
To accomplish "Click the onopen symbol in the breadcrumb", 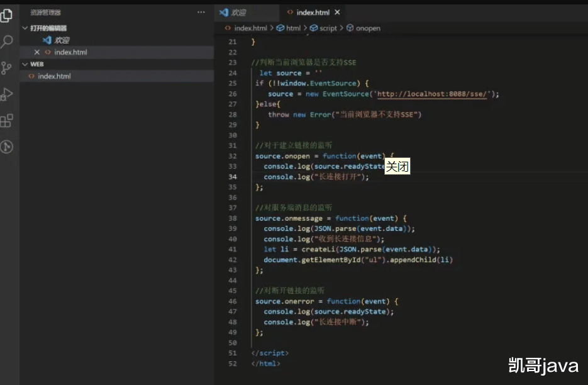I will point(367,28).
